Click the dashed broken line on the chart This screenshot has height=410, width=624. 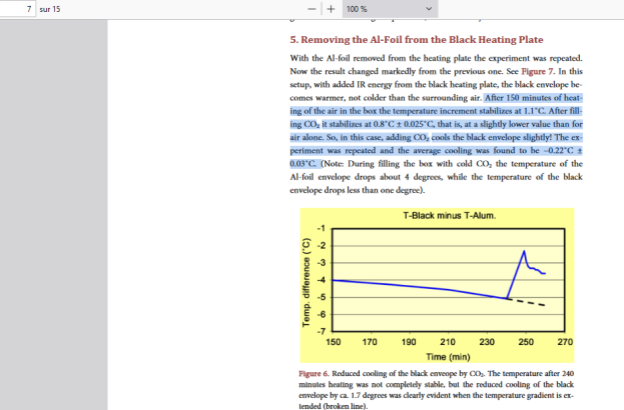pos(526,302)
